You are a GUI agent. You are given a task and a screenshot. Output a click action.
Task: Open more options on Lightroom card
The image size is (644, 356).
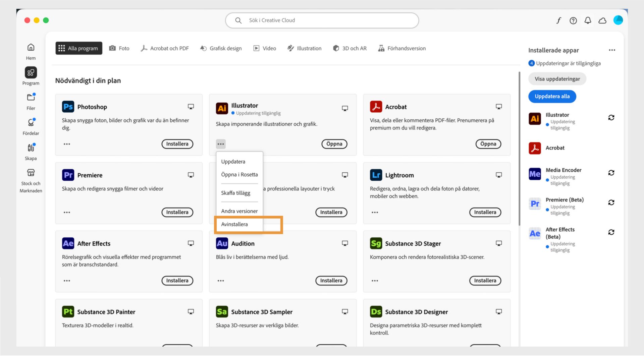375,213
